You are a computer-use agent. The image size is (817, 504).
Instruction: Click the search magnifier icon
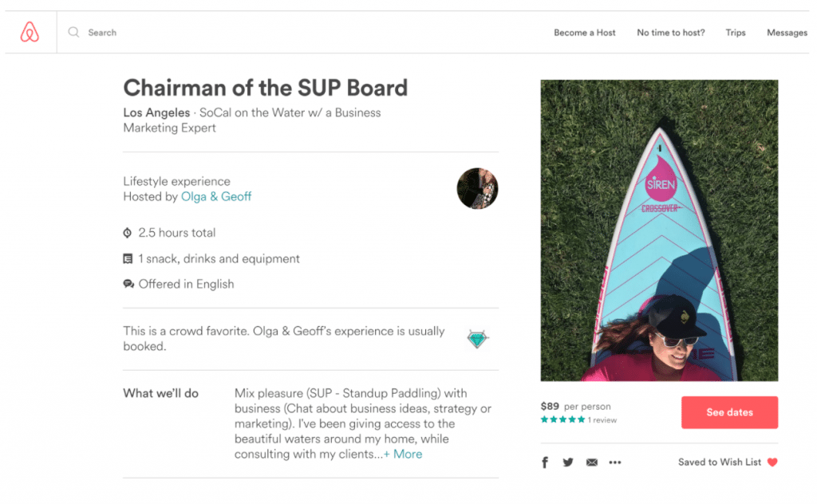click(73, 33)
